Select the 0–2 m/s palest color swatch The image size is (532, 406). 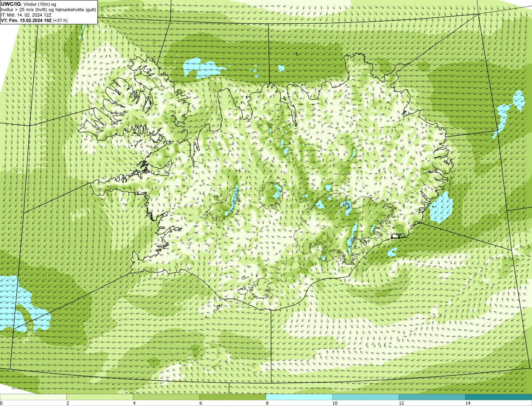(33, 397)
